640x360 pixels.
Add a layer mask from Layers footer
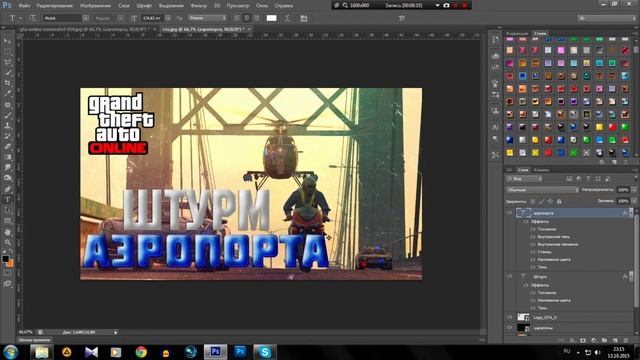click(x=583, y=340)
